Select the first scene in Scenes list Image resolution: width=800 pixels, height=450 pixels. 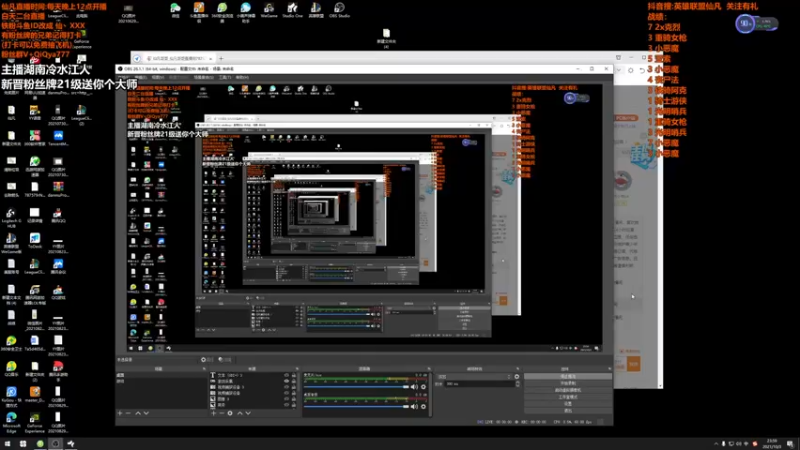161,375
